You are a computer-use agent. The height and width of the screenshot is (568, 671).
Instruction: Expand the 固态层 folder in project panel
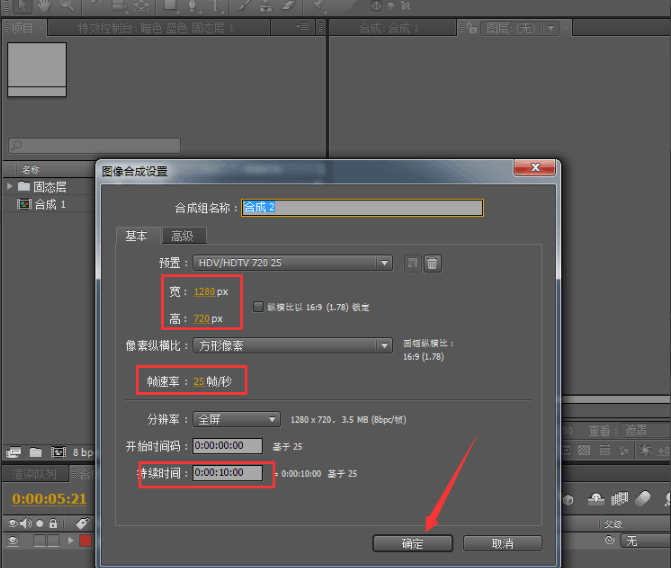10,187
